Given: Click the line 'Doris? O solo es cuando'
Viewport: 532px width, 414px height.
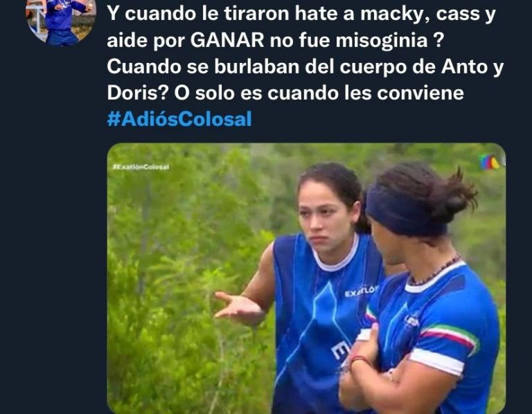Looking at the screenshot, I should click(x=285, y=93).
